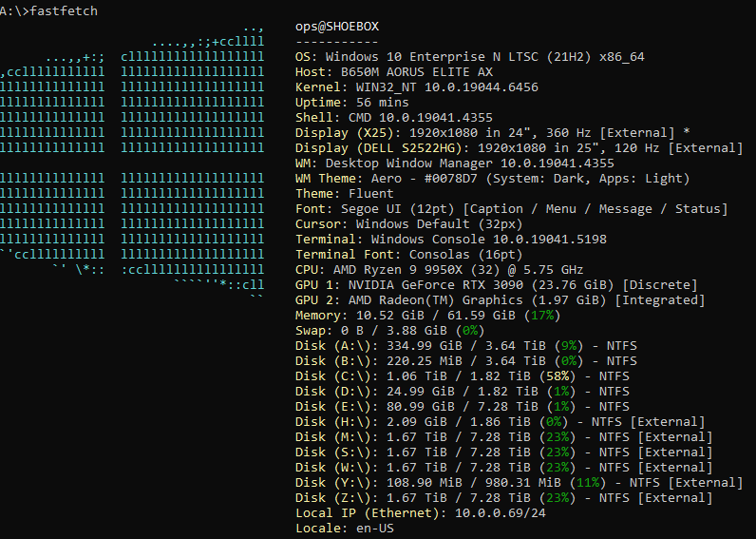Click the CPU line 'AMD Ryzen 9 9950X'
The width and height of the screenshot is (756, 539).
click(x=439, y=270)
